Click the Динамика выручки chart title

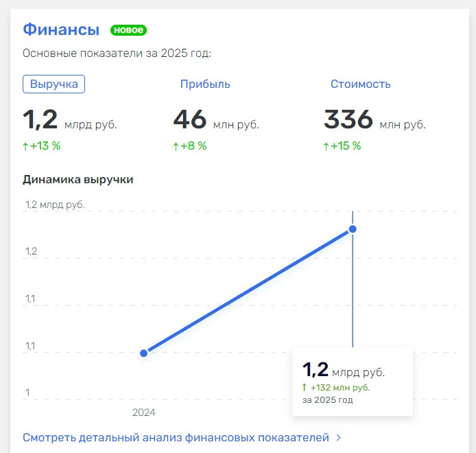click(x=78, y=179)
